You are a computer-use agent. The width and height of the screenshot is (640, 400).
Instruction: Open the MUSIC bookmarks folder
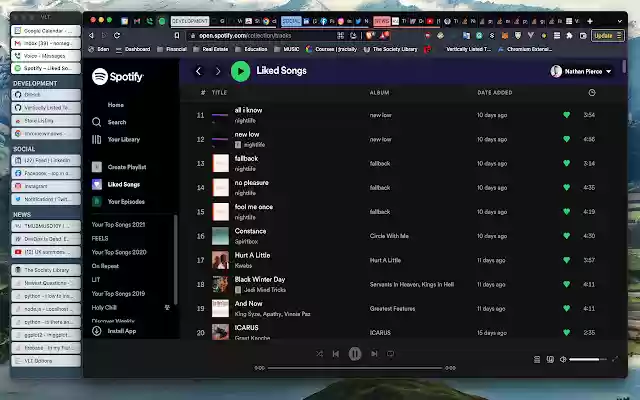pos(287,49)
